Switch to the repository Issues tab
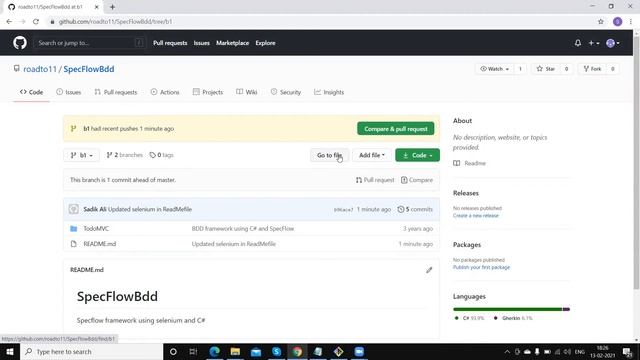The width and height of the screenshot is (640, 360). 69,92
